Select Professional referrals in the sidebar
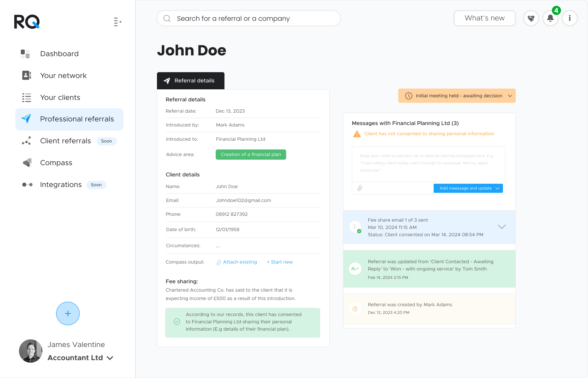The image size is (588, 378). click(x=77, y=119)
